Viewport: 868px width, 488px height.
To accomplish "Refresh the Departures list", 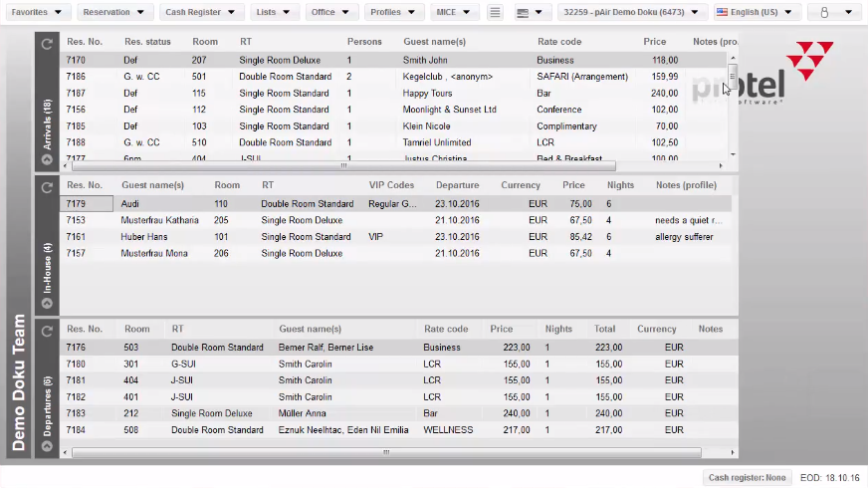I will (47, 332).
